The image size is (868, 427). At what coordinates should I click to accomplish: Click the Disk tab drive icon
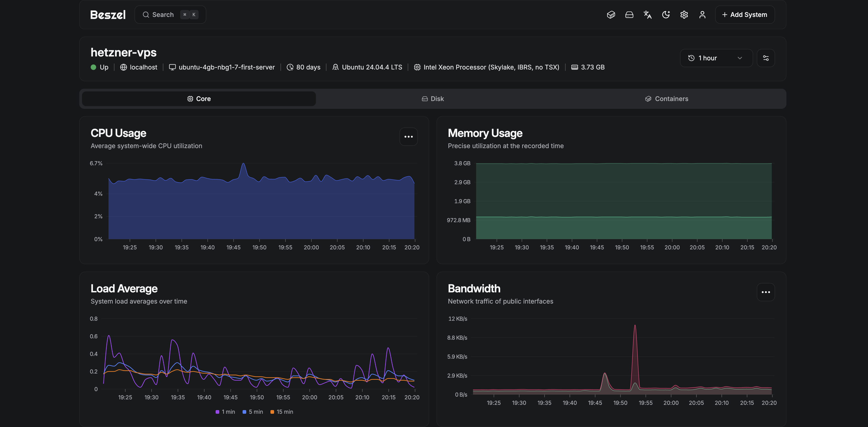coord(425,99)
